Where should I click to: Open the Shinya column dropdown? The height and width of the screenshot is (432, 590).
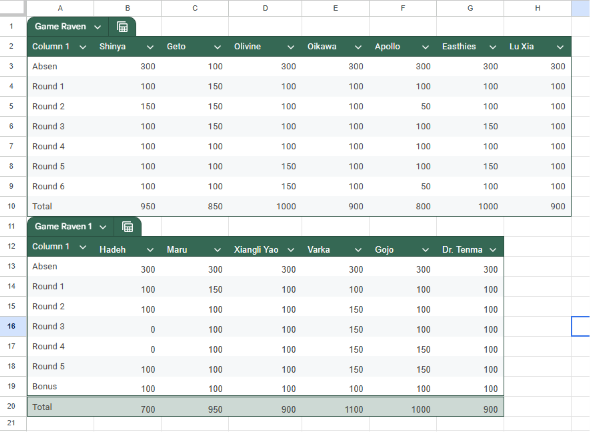pyautogui.click(x=150, y=47)
